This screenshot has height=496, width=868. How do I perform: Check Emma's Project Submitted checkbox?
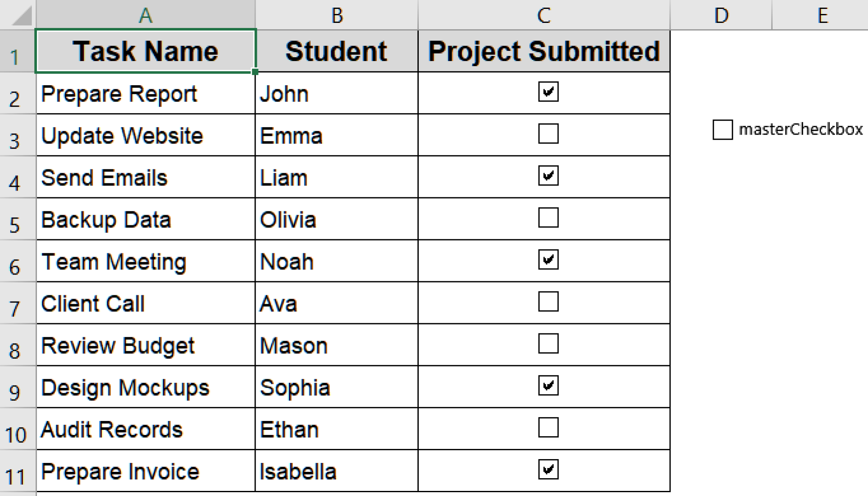pos(548,134)
